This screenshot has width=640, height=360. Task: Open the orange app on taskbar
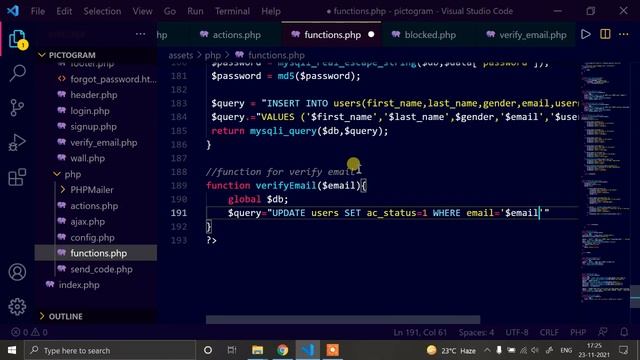(x=333, y=350)
